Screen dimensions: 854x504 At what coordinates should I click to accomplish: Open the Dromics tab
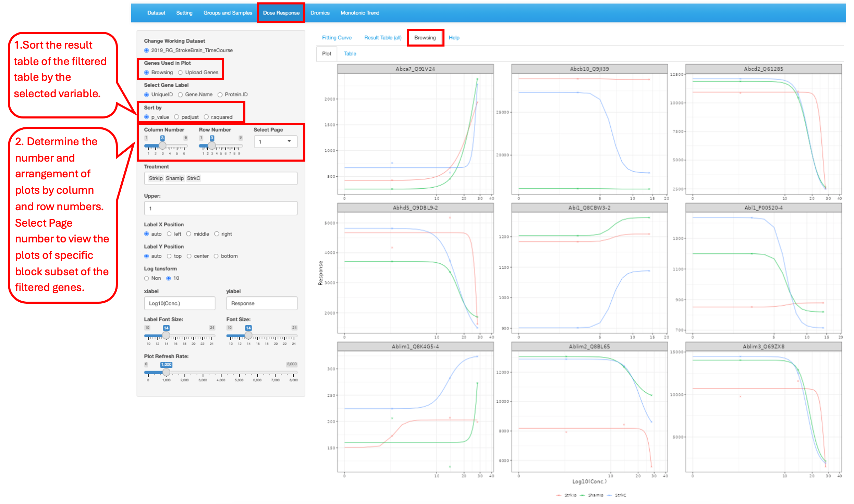[320, 13]
